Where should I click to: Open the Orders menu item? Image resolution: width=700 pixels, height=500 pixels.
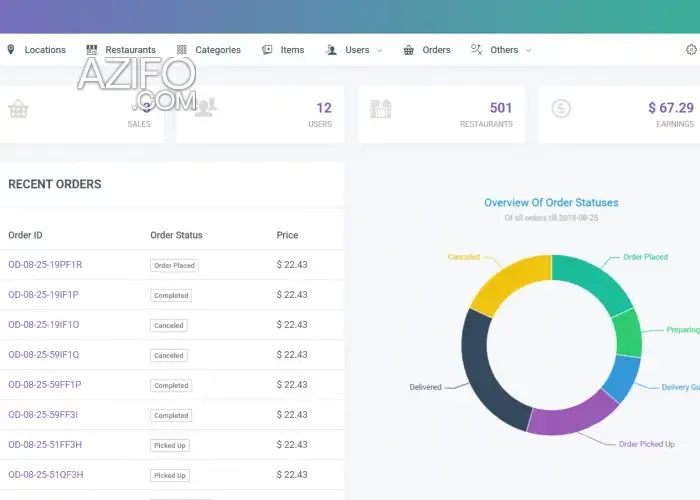(x=436, y=50)
